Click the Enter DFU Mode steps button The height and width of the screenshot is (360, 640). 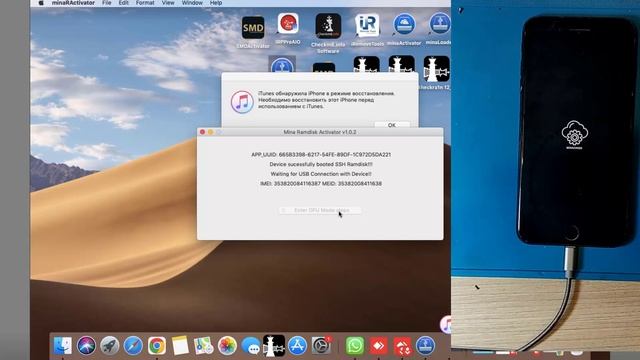click(320, 210)
